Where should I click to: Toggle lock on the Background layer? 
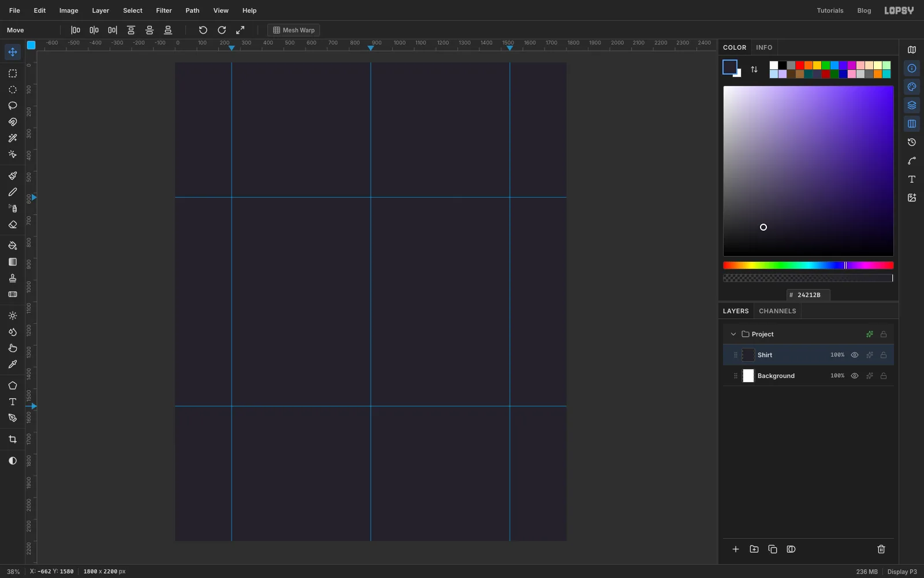pos(884,376)
